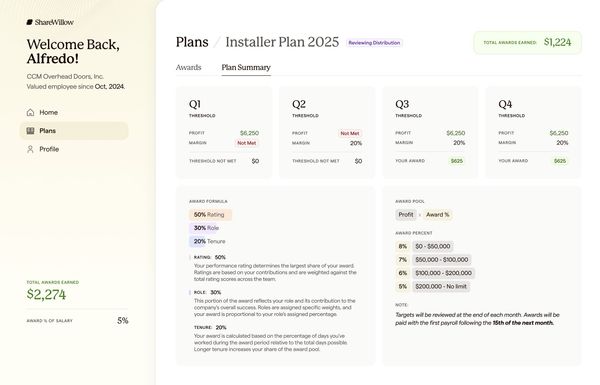Click the Welcome Back, Alfredo! heading
This screenshot has width=600, height=385.
73,52
